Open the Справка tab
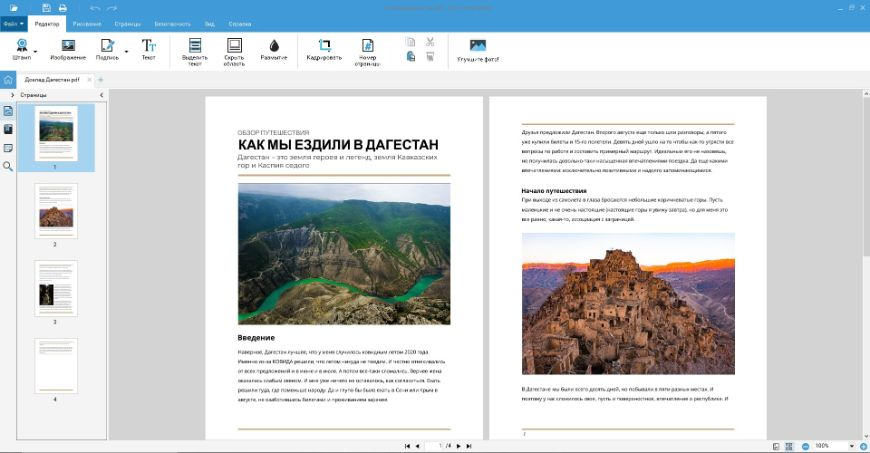 (x=240, y=24)
